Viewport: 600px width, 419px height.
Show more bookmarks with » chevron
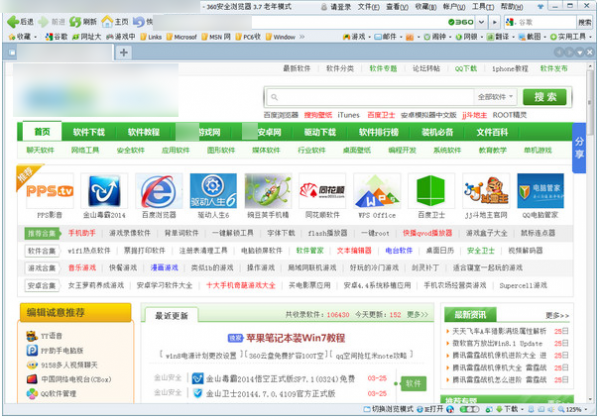tap(302, 37)
